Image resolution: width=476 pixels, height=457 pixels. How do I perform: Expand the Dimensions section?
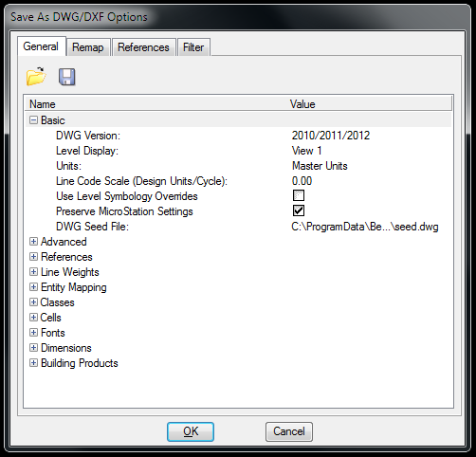pyautogui.click(x=33, y=348)
